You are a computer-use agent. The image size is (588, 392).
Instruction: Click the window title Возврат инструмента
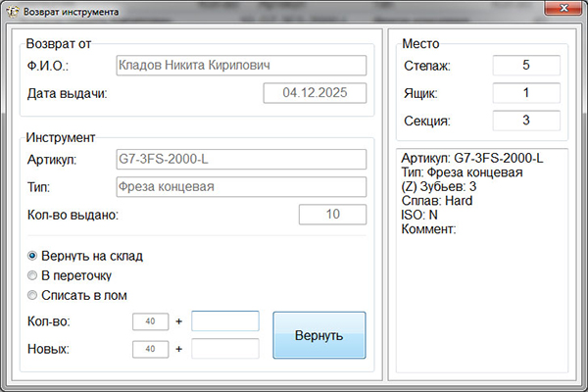[x=71, y=12]
